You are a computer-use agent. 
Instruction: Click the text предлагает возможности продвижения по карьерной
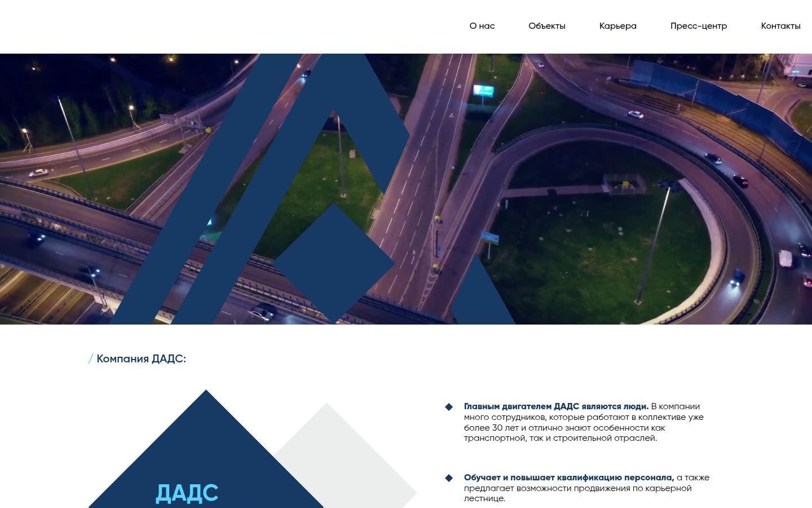(x=577, y=488)
